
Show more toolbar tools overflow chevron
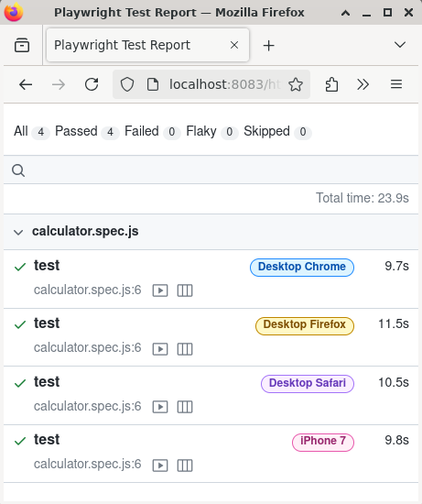(362, 84)
